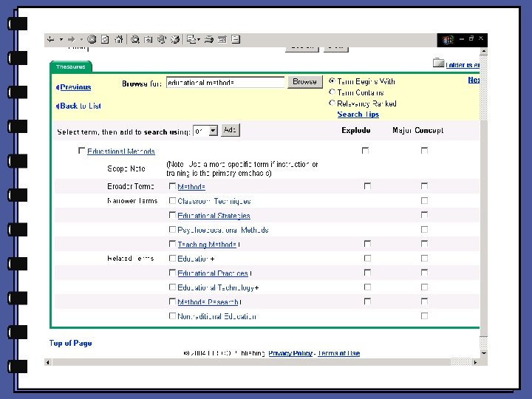Screen dimensions: 532x399
Task: Tick Major Concept for Educational Methods
Action: pyautogui.click(x=424, y=150)
